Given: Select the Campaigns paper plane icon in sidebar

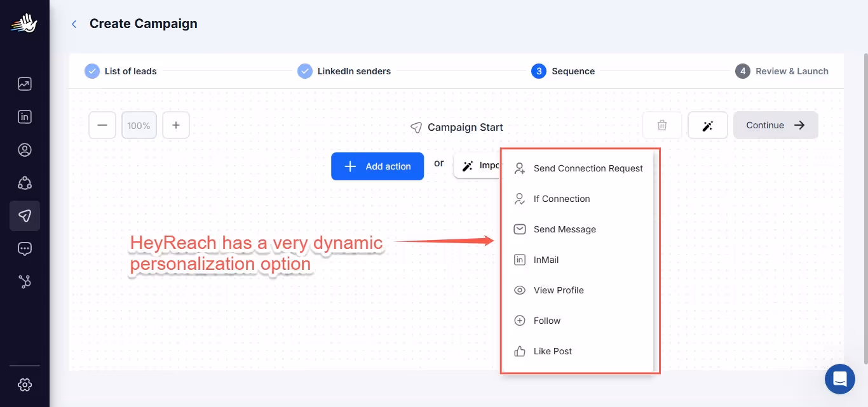Looking at the screenshot, I should tap(24, 216).
